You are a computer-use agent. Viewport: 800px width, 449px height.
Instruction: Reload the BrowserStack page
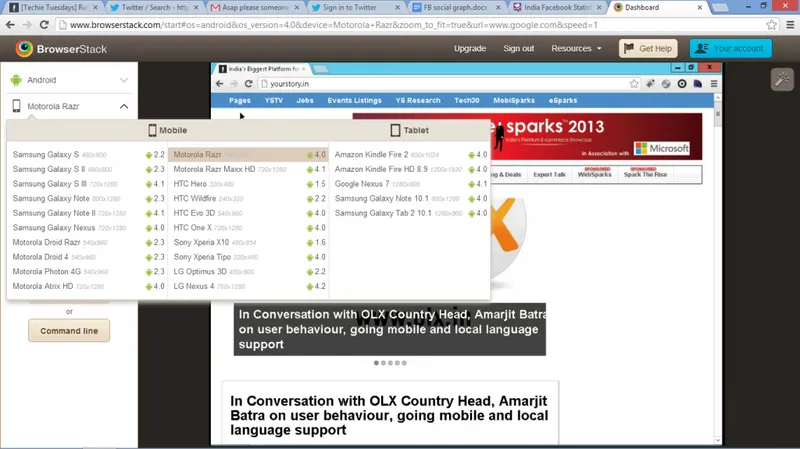click(x=44, y=24)
